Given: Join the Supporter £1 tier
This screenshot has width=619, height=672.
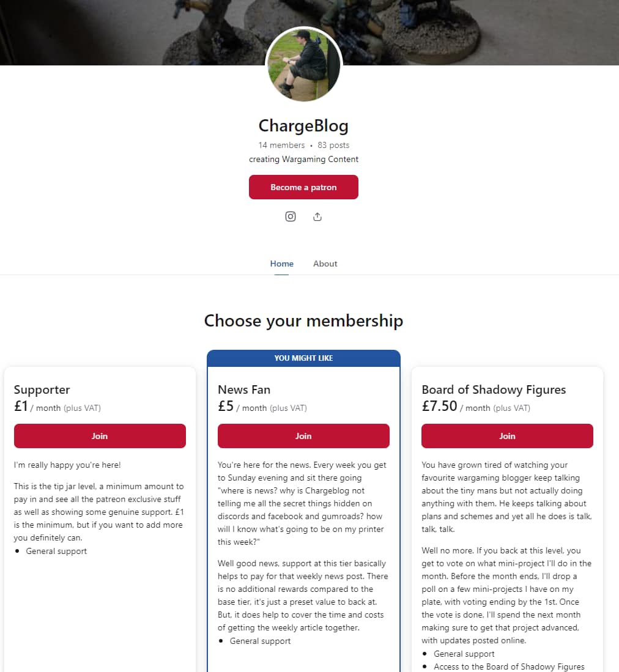Looking at the screenshot, I should 100,436.
